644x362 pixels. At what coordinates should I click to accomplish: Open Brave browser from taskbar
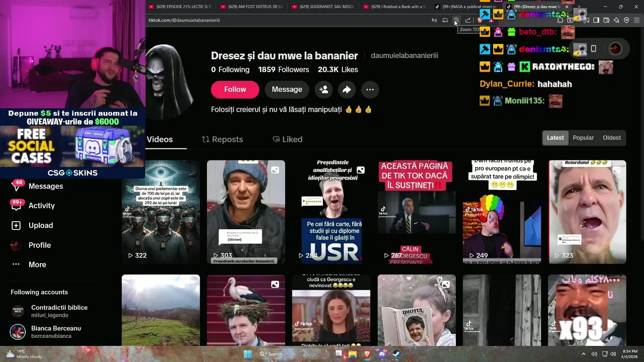(367, 354)
